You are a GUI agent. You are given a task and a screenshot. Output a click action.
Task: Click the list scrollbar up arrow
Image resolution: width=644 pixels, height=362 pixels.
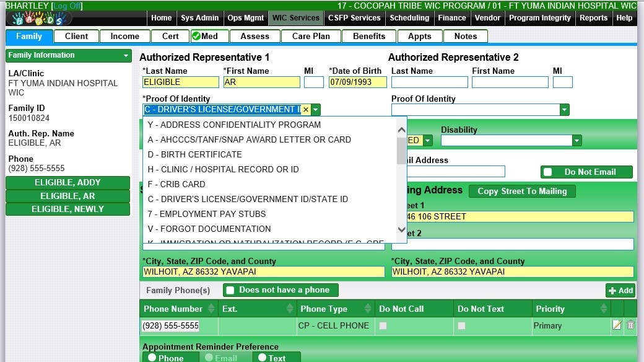point(401,130)
